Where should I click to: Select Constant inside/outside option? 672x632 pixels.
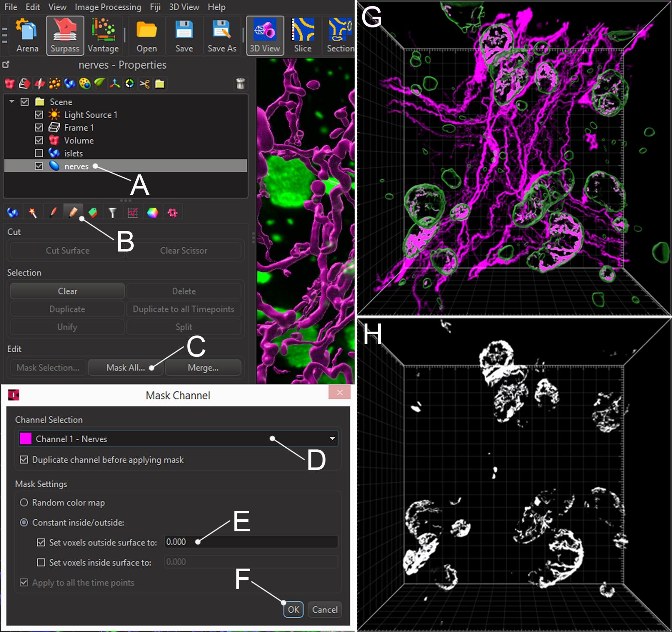point(24,523)
